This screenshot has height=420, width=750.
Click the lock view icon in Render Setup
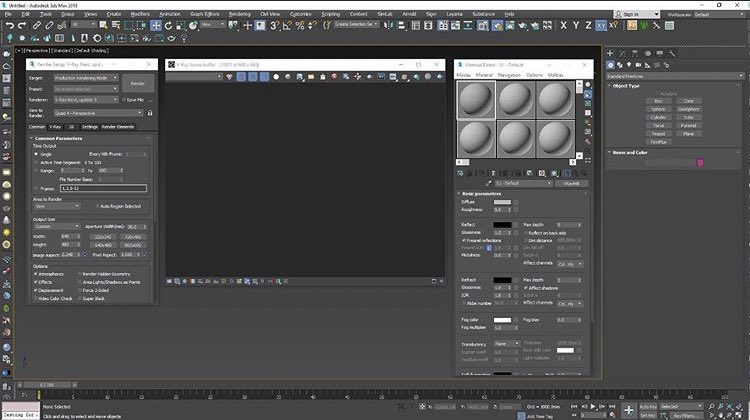150,113
